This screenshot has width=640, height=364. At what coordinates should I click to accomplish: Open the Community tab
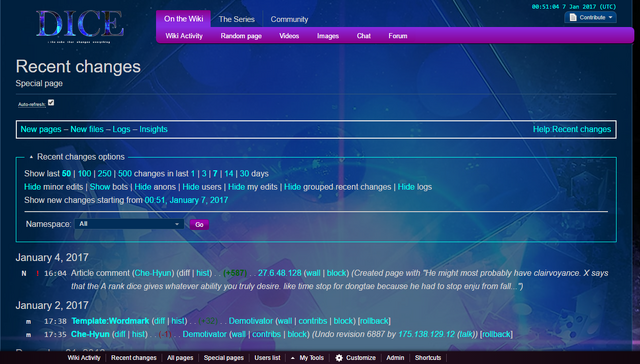tap(289, 19)
